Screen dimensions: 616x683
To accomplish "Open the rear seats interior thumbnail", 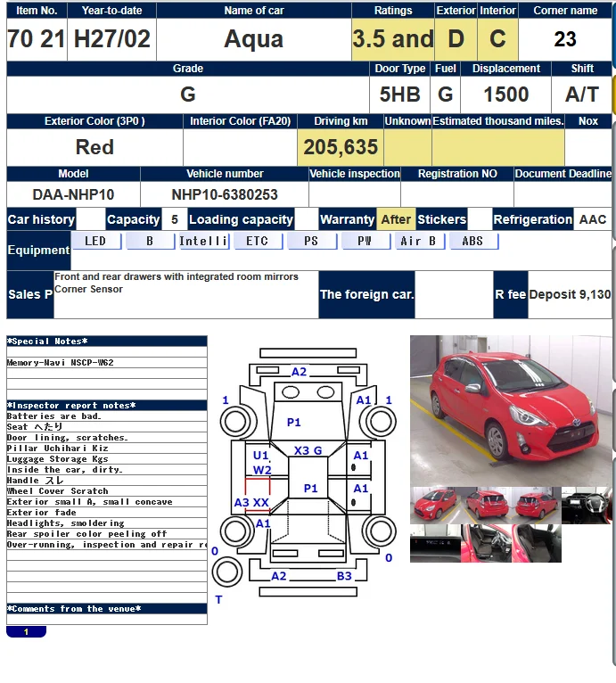I will tap(537, 543).
